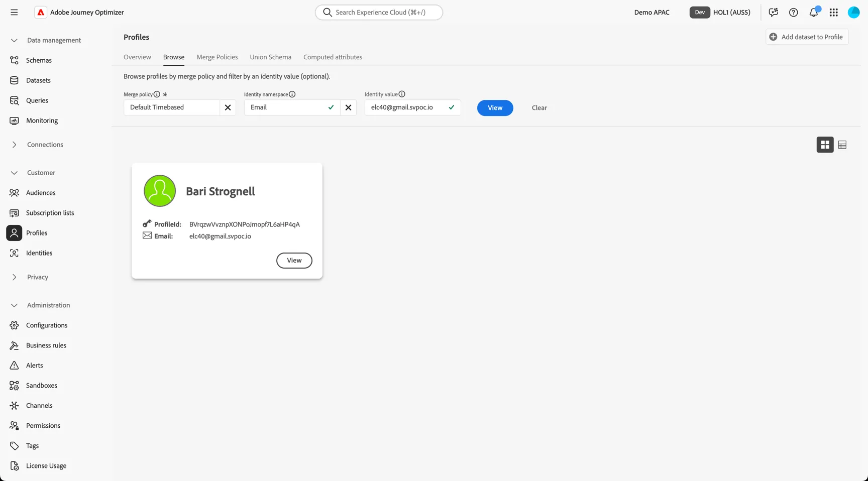Click the Configurations gear icon

[14, 325]
